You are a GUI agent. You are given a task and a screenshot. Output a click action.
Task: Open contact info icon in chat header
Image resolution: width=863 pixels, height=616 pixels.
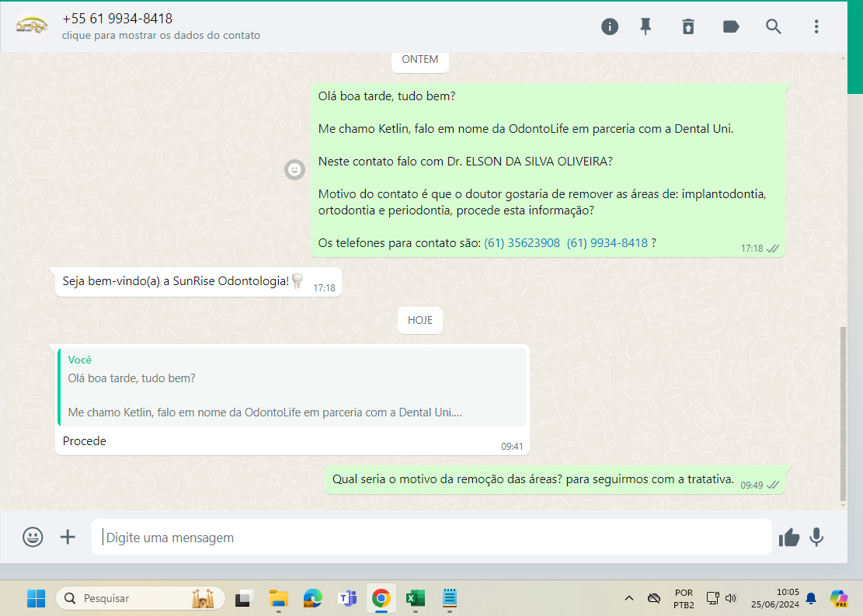(x=609, y=26)
